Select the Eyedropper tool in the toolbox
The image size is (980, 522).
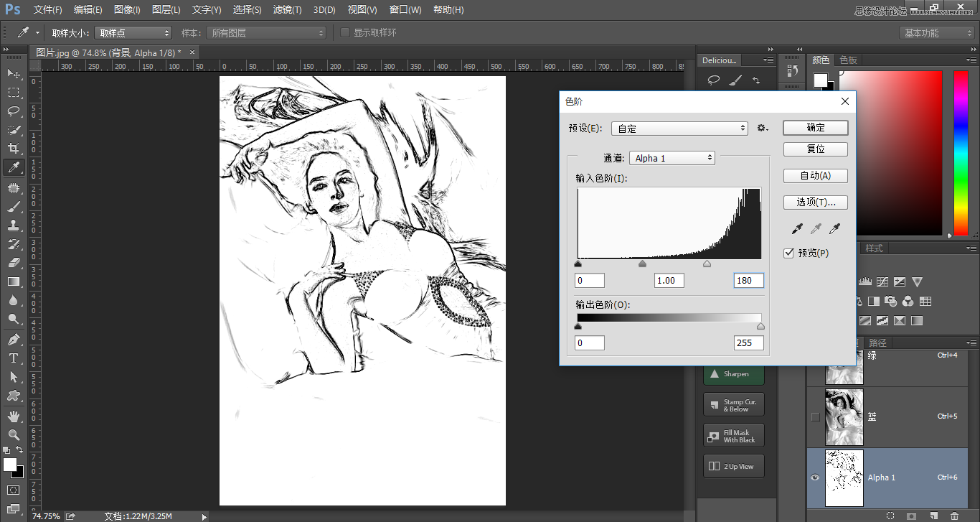[14, 167]
